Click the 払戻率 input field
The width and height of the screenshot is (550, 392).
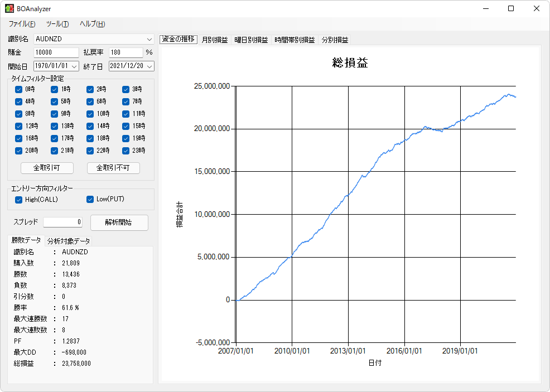tap(126, 52)
